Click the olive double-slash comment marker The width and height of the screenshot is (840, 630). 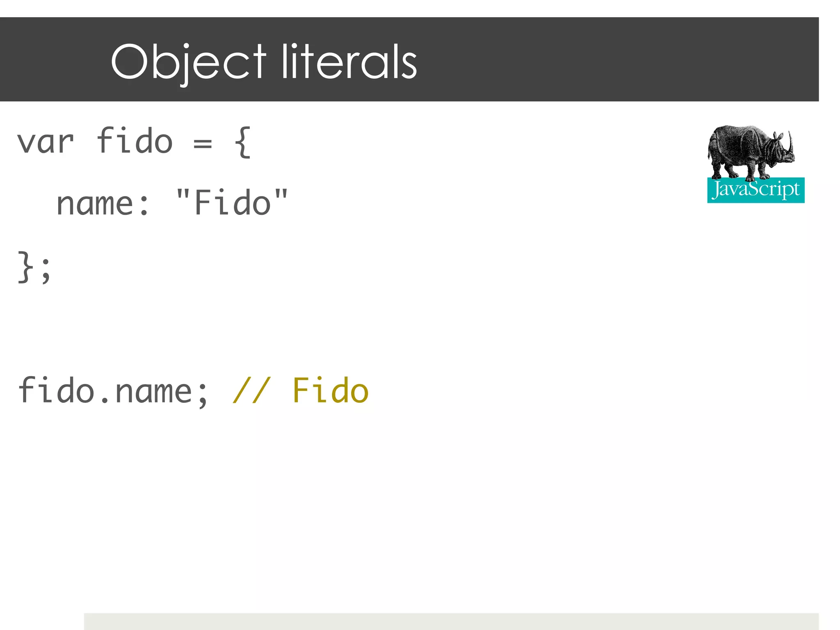tap(251, 390)
